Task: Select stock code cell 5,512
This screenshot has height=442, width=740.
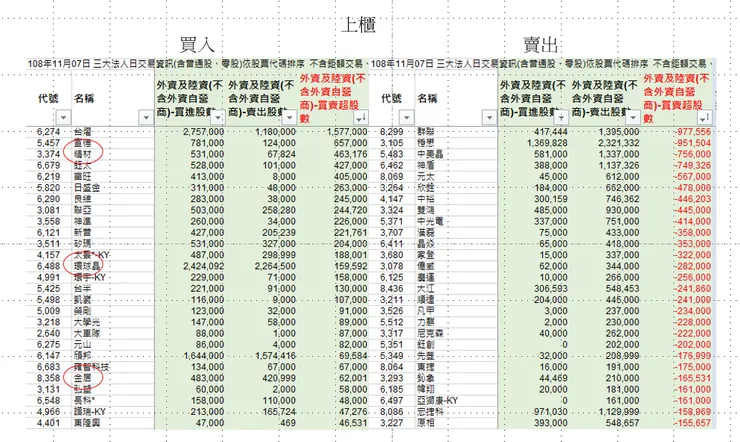Action: 392,322
